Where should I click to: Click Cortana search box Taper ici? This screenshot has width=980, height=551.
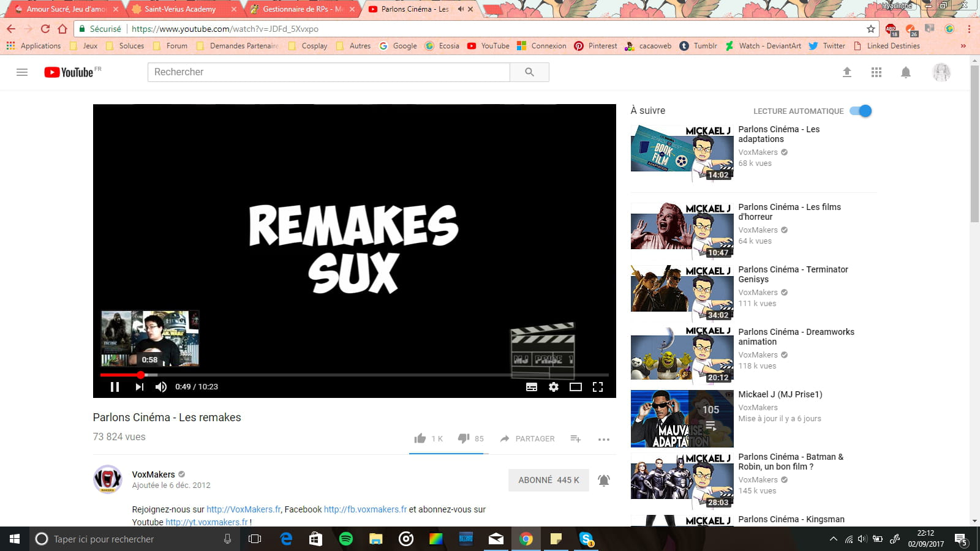click(135, 539)
